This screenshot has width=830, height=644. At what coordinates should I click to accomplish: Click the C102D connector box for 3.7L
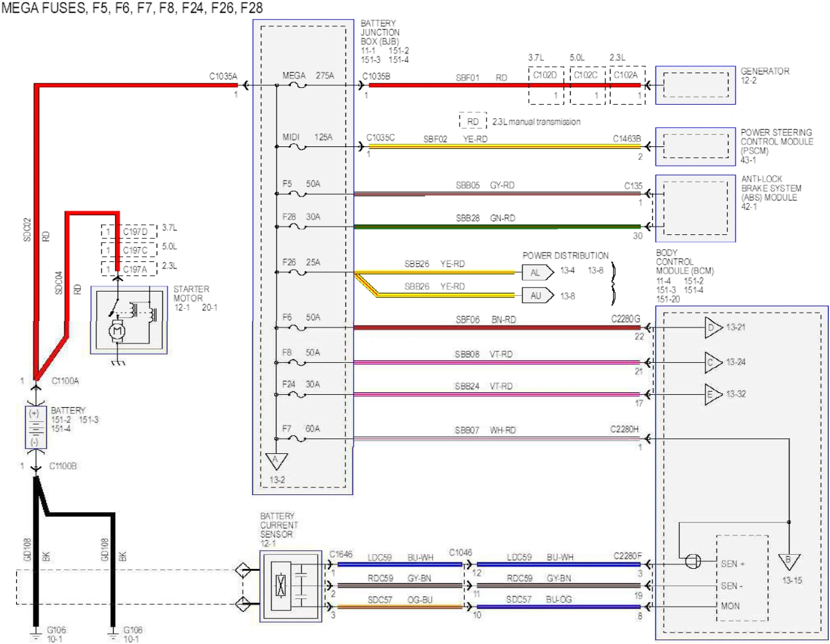[546, 85]
